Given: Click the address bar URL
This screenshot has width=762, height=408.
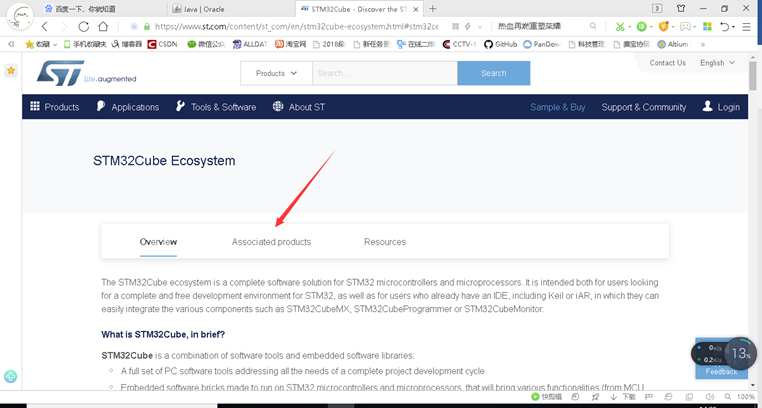Looking at the screenshot, I should coord(296,27).
